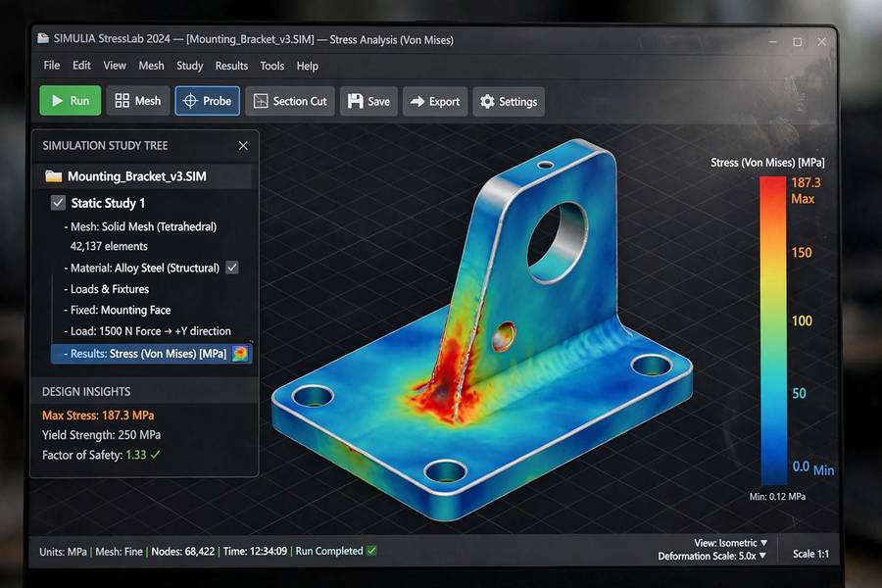Click the 100 legend value
Screen dimensions: 882x588
(x=802, y=320)
